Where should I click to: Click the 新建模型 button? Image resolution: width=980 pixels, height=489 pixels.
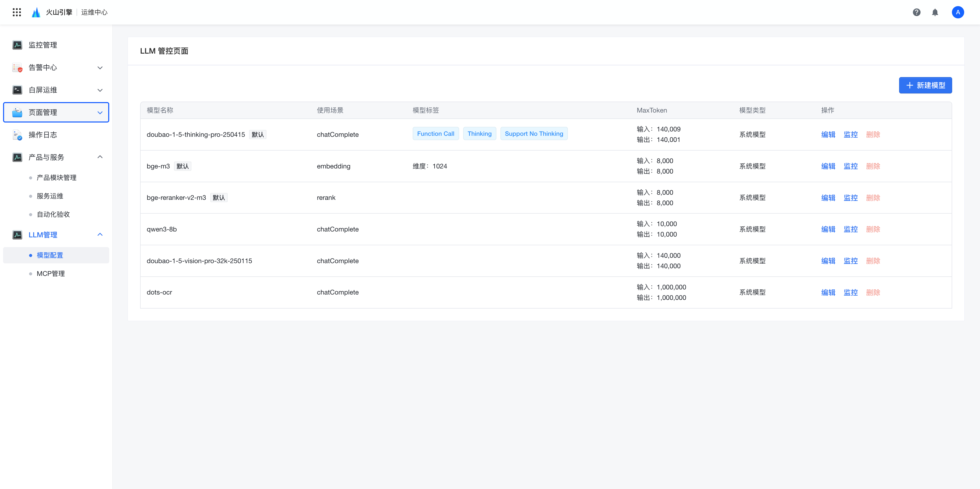[925, 85]
